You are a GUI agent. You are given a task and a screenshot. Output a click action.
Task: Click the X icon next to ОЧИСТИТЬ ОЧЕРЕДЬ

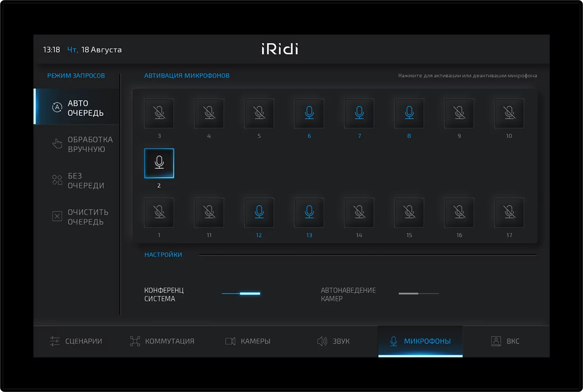pyautogui.click(x=57, y=216)
